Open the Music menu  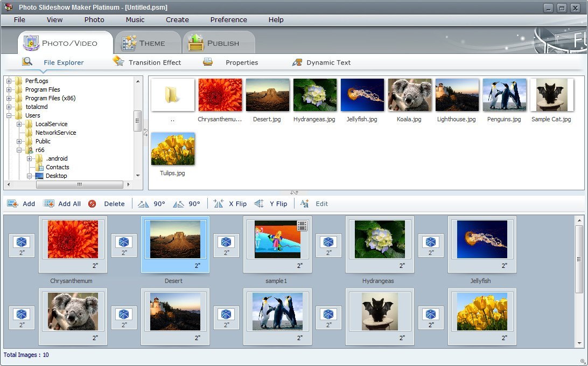[134, 19]
